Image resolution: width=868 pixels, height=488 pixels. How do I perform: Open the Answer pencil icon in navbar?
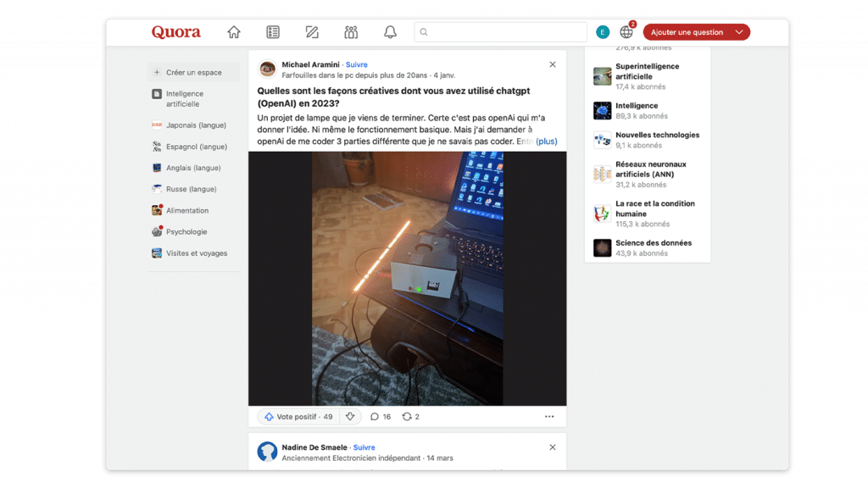pos(312,32)
